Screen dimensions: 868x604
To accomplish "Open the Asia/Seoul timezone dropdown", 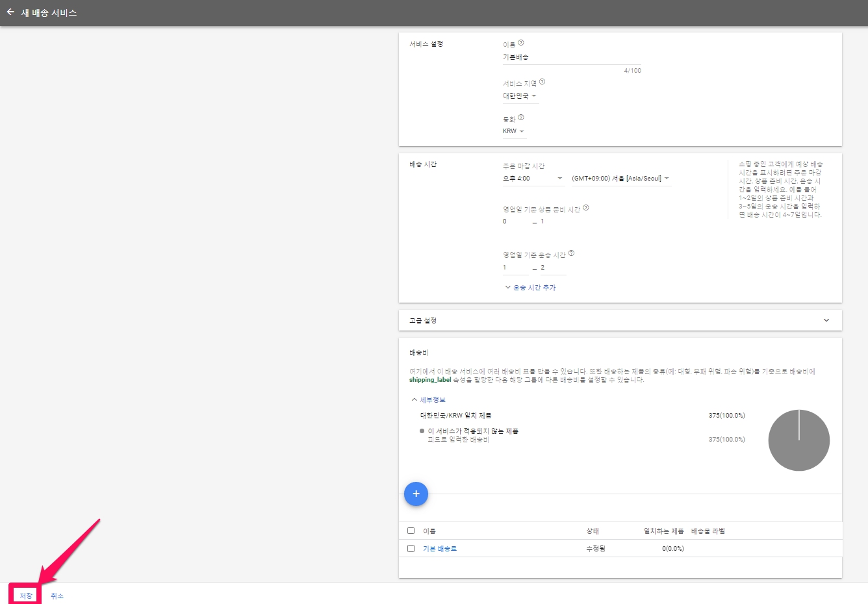I will tap(620, 179).
